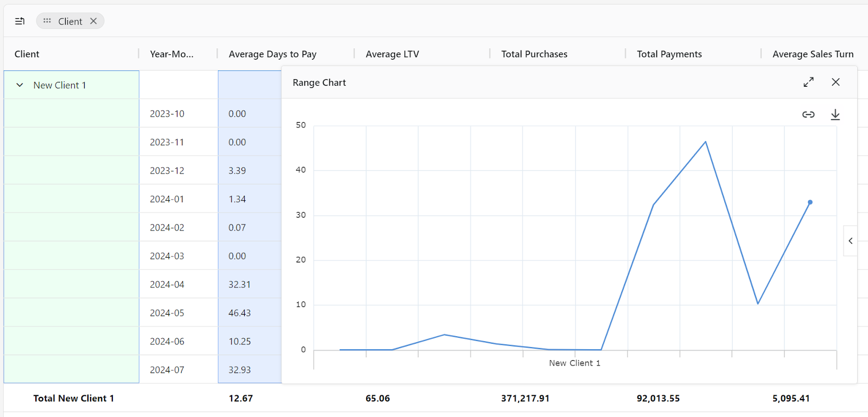Click the New Client 1 chart axis label

[x=575, y=363]
